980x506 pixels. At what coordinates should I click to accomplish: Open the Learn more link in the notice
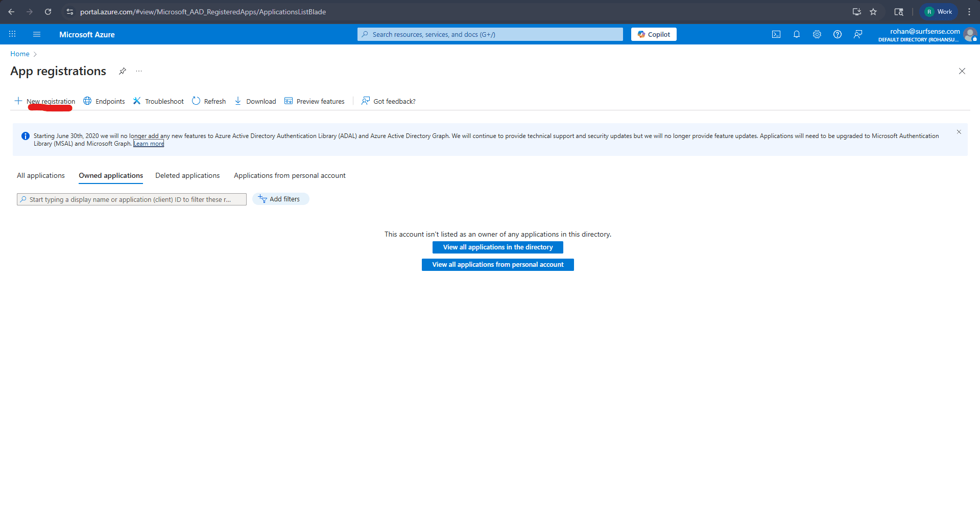(148, 143)
